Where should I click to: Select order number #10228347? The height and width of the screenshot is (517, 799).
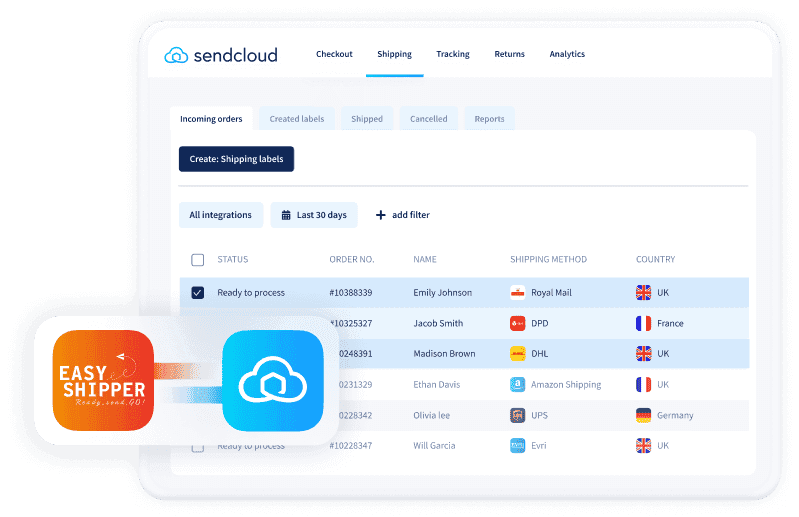click(x=351, y=446)
